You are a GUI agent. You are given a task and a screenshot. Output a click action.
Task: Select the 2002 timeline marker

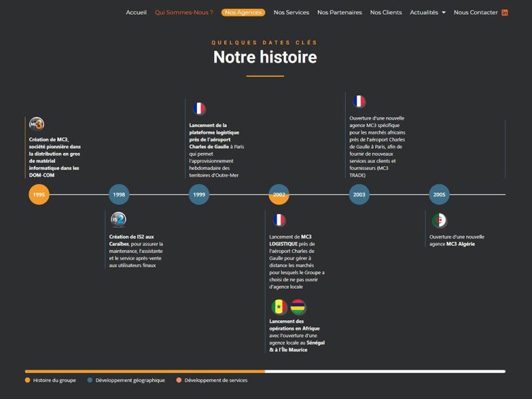279,194
